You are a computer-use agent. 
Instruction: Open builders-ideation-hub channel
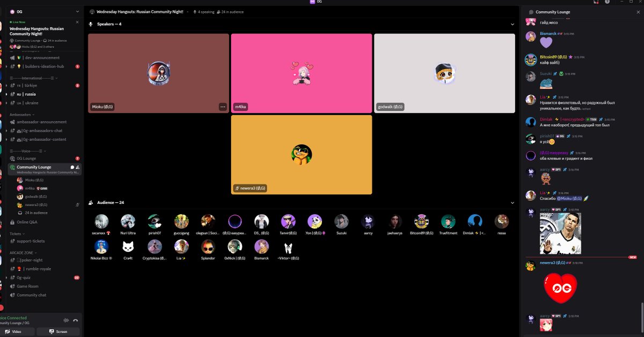tap(45, 67)
